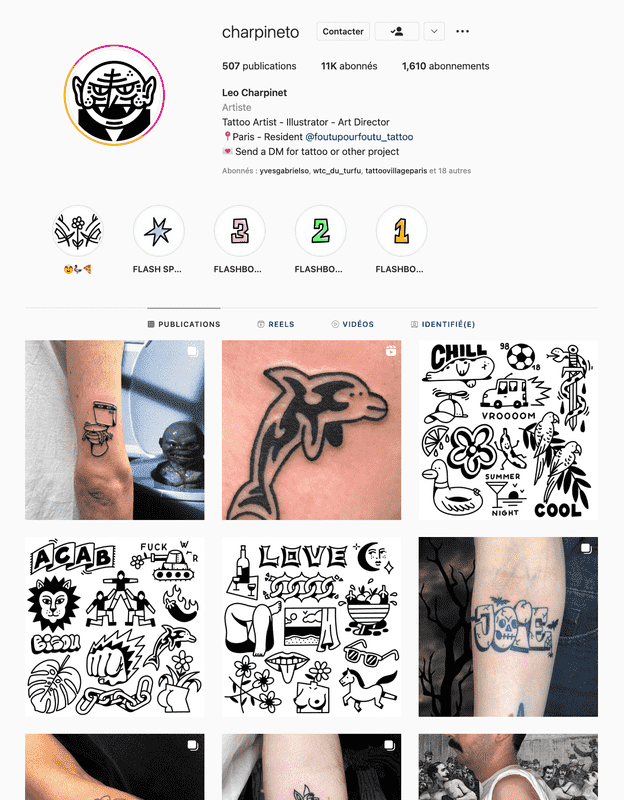View the 11K abonnés list

point(349,66)
